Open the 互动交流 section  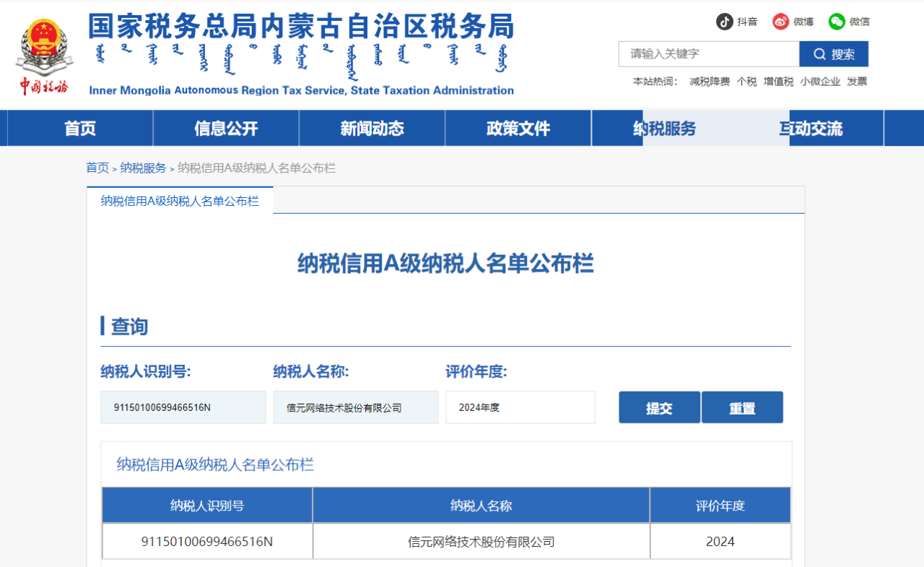click(808, 128)
